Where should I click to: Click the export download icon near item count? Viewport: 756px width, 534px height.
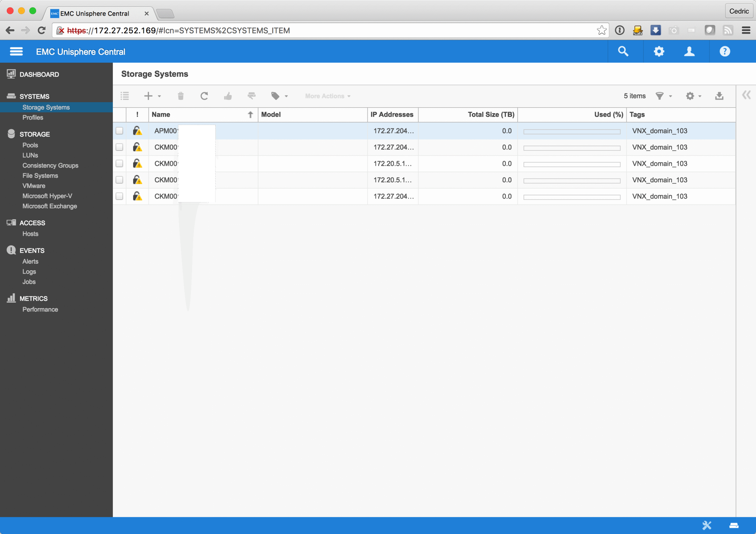[x=719, y=96]
